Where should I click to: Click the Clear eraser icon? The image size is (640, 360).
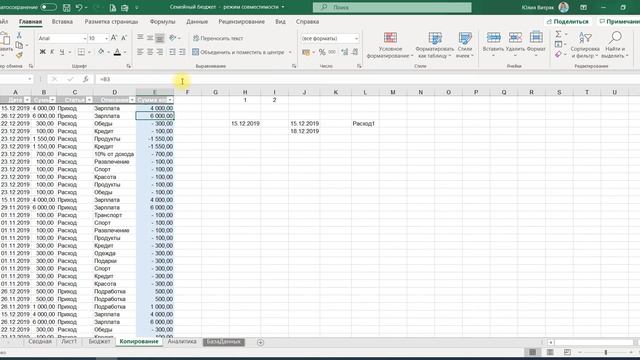[x=558, y=54]
